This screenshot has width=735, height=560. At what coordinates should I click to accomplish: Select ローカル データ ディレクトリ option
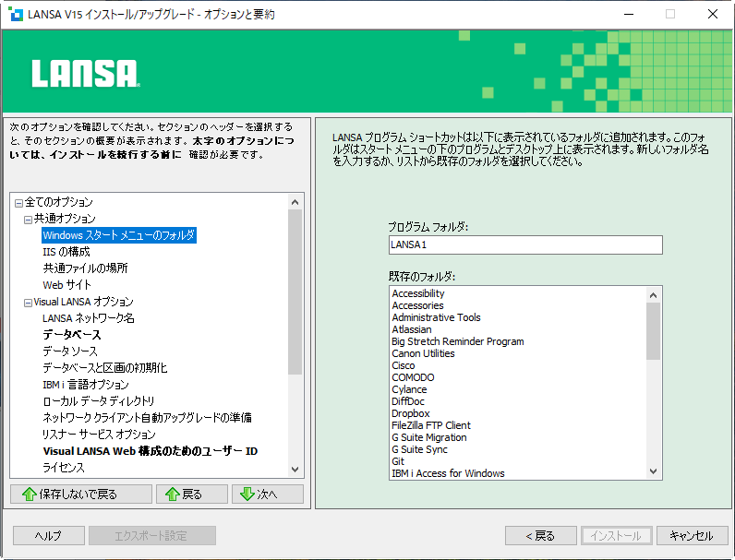click(99, 401)
